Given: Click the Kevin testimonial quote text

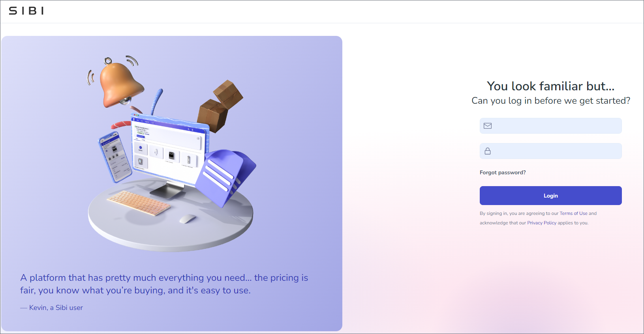Looking at the screenshot, I should click(x=164, y=284).
